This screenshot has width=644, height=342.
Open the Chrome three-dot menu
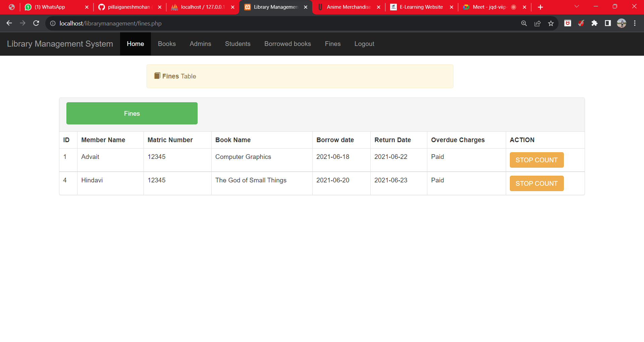pyautogui.click(x=635, y=23)
